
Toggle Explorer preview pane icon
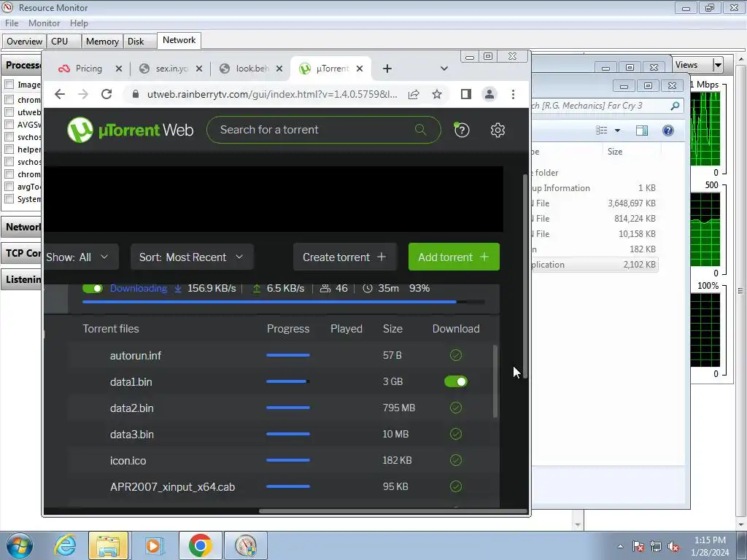point(642,131)
